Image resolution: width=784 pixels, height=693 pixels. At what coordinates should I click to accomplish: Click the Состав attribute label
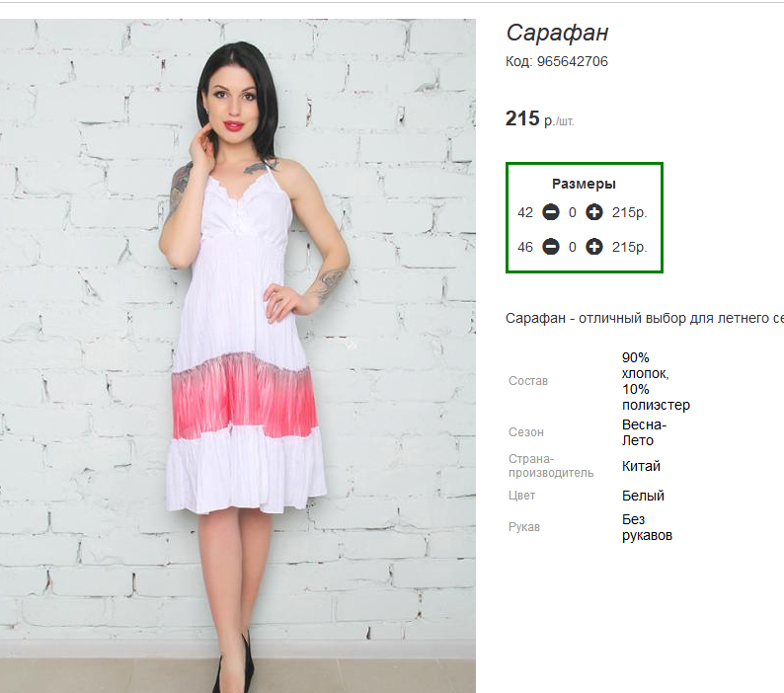pos(528,381)
